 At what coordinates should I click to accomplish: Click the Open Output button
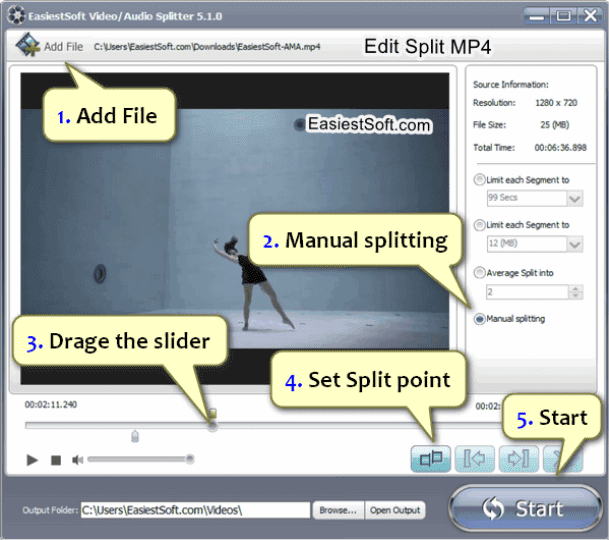[x=395, y=510]
